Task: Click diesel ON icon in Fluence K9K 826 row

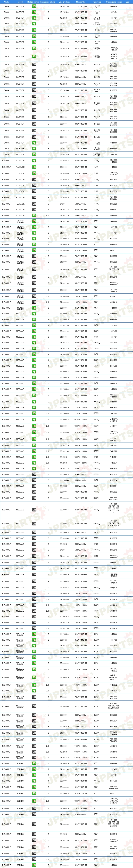Action: click(x=34, y=204)
